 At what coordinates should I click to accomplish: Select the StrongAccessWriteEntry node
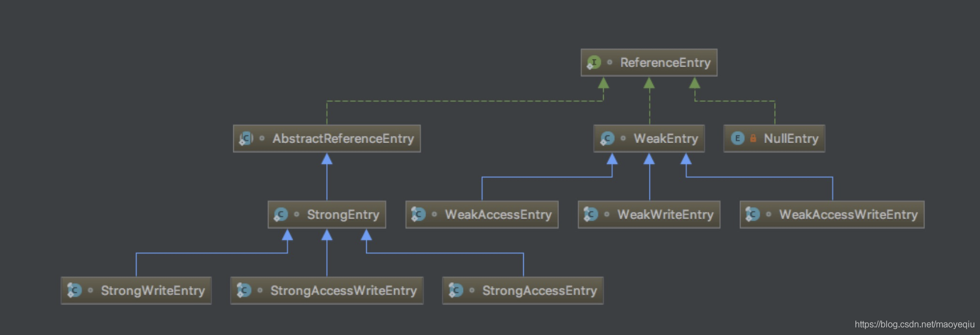click(x=343, y=290)
